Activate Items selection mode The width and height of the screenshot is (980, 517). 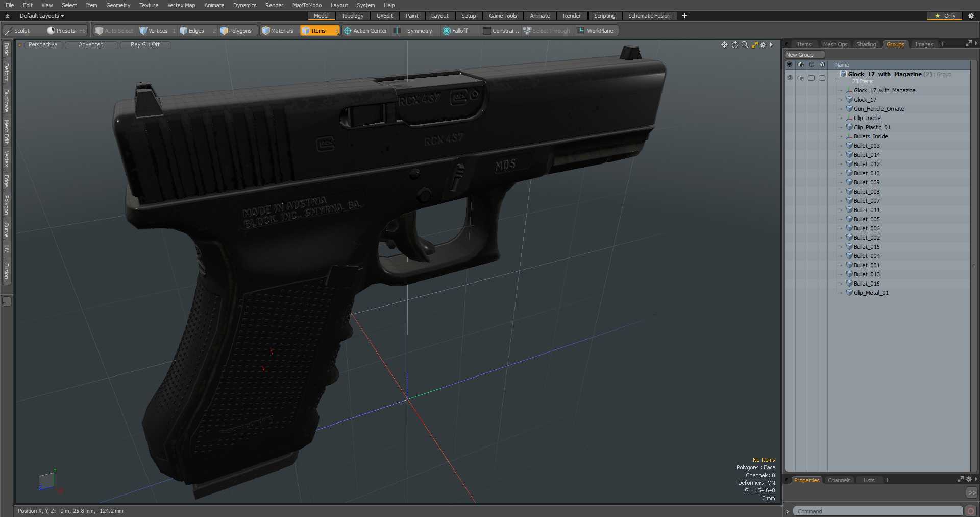tap(320, 31)
